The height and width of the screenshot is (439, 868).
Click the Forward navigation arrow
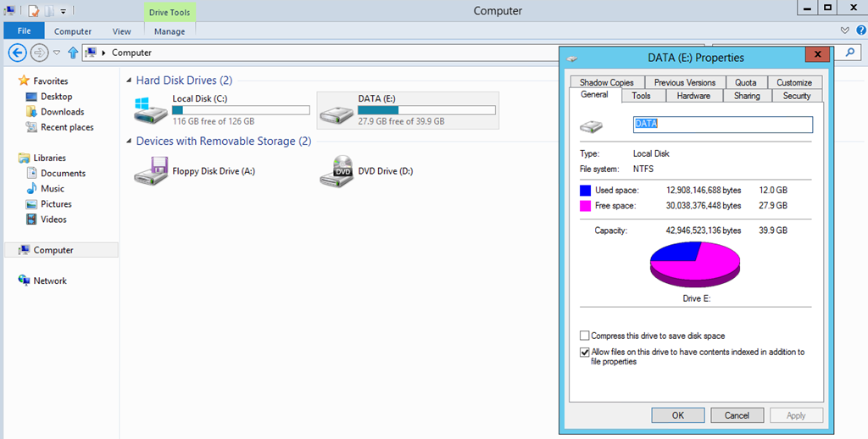[39, 53]
